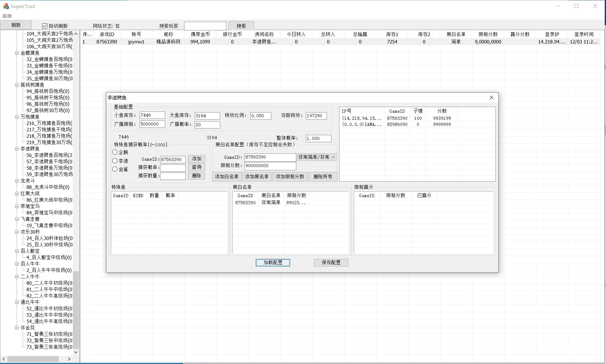Click 添加白名单 button
The height and width of the screenshot is (364, 606).
pyautogui.click(x=226, y=176)
